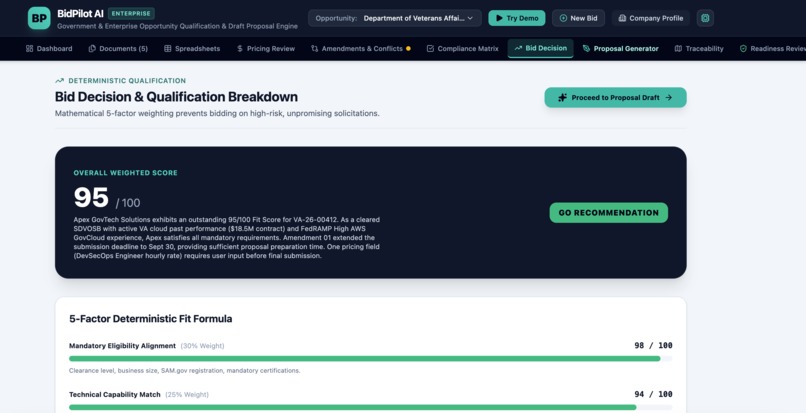
Task: Click the plus circle icon in New Bid
Action: [563, 18]
